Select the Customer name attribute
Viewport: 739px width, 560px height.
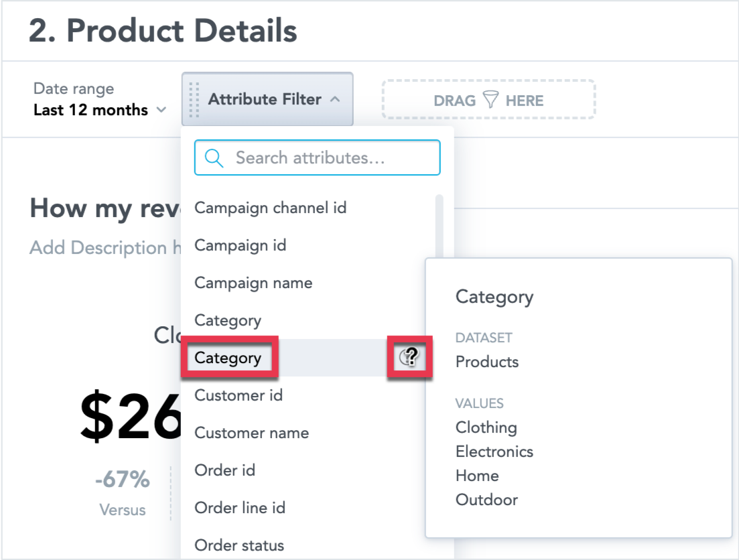(251, 433)
